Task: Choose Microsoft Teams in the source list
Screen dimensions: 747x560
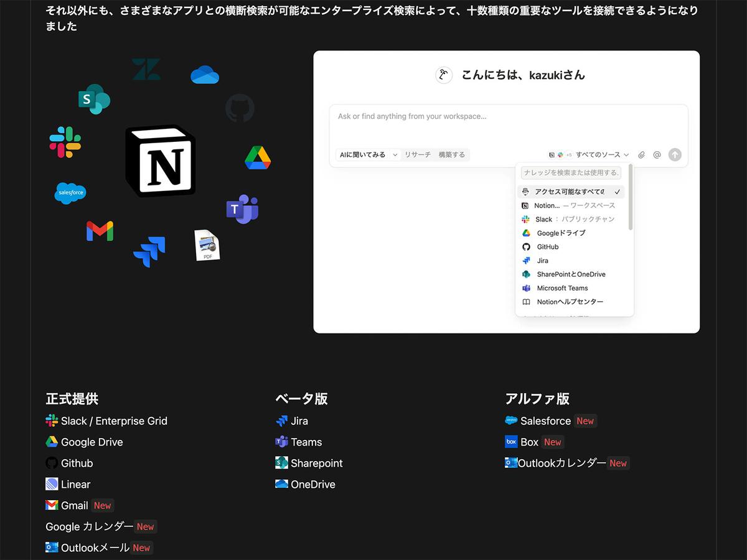Action: pyautogui.click(x=571, y=288)
